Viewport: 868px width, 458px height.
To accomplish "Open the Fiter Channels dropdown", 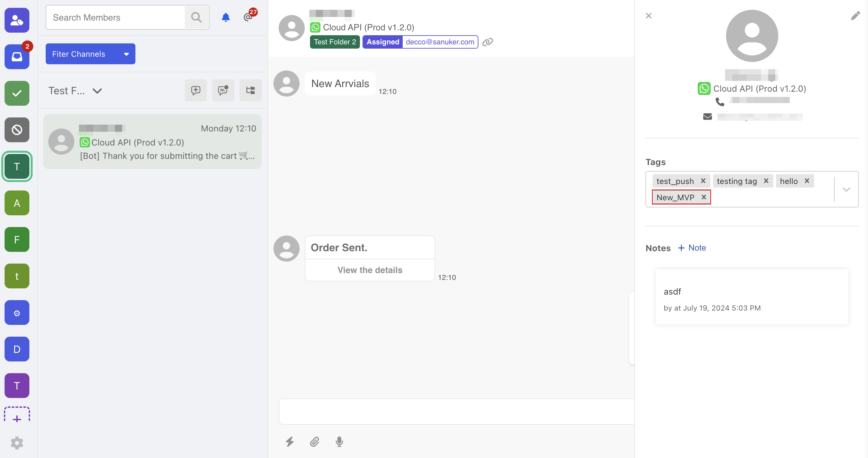I will coord(90,54).
